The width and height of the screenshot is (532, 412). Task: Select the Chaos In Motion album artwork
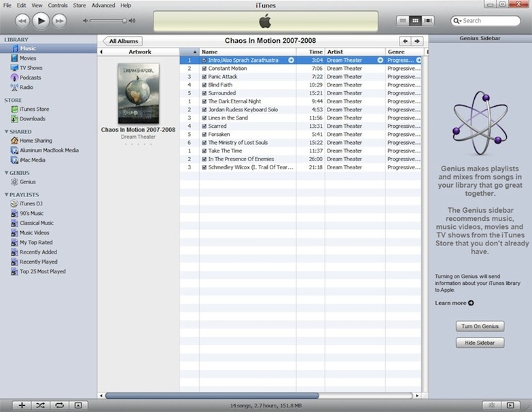pos(139,93)
